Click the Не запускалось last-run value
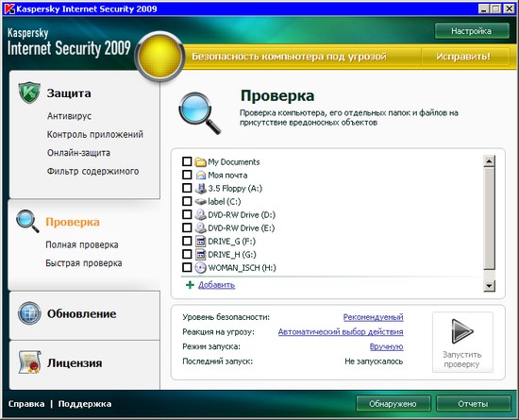The height and width of the screenshot is (420, 519). (x=374, y=361)
